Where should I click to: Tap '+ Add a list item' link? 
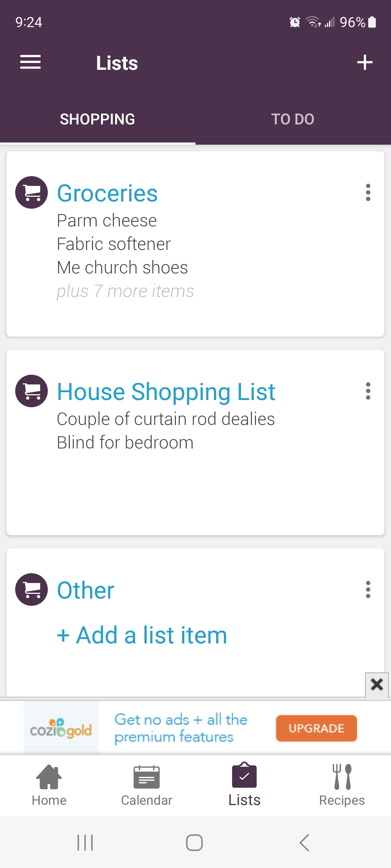point(142,635)
